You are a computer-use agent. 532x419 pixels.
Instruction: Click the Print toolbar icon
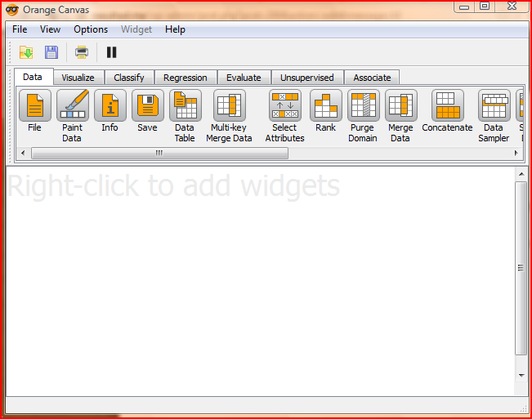coord(82,52)
